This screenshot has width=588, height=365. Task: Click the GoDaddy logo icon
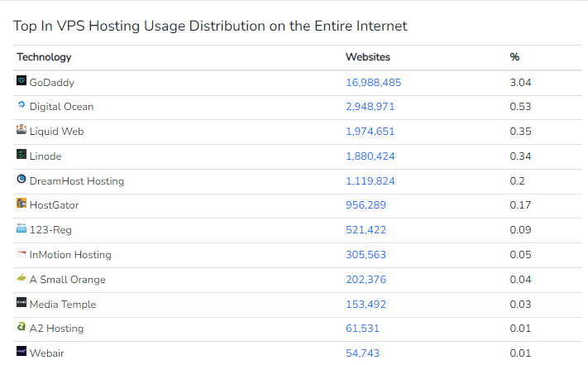coord(22,80)
